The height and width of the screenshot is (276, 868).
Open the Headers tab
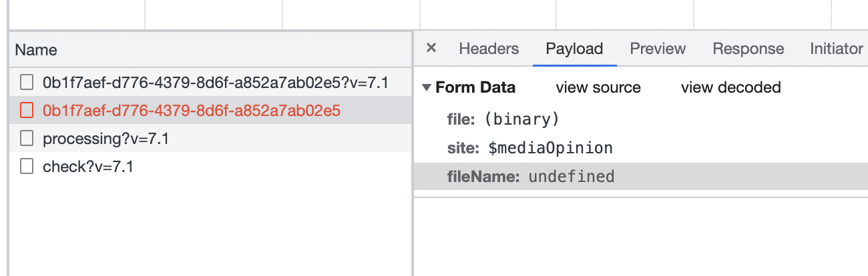click(x=489, y=49)
